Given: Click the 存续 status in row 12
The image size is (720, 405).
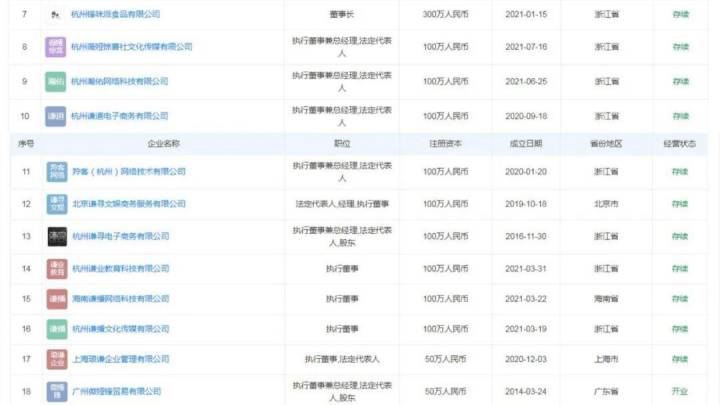Looking at the screenshot, I should click(680, 203).
